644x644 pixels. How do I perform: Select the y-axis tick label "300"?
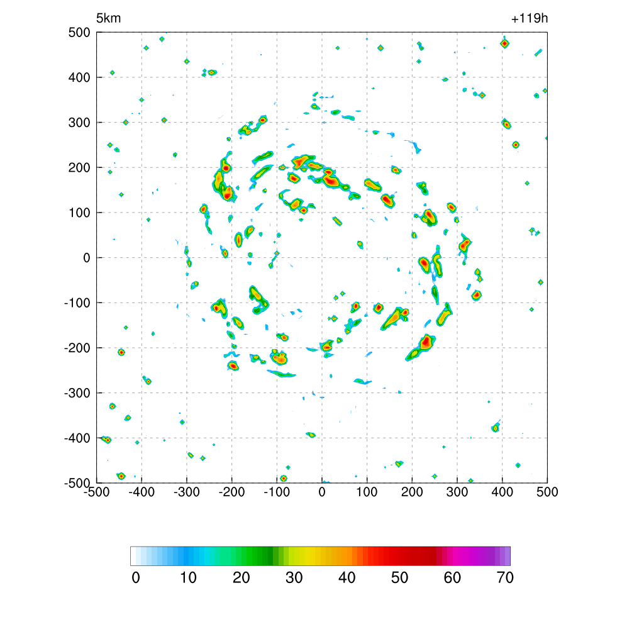79,123
